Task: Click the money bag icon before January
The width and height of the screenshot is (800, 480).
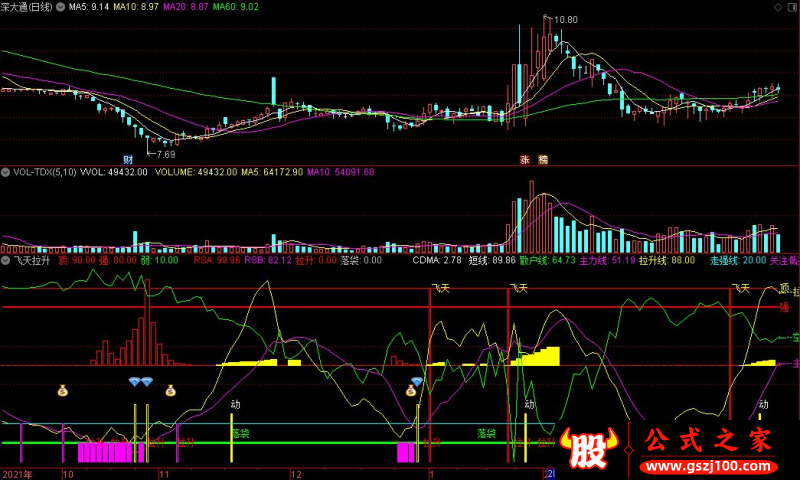Action: click(x=411, y=391)
